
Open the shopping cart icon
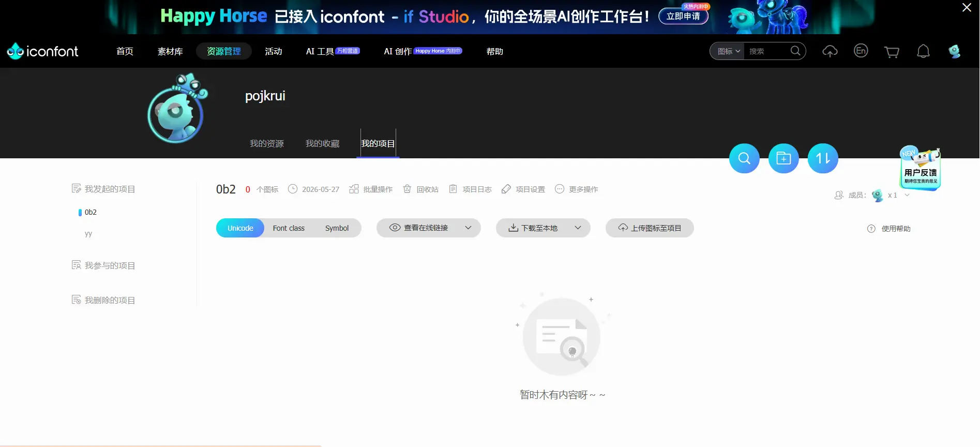[892, 52]
